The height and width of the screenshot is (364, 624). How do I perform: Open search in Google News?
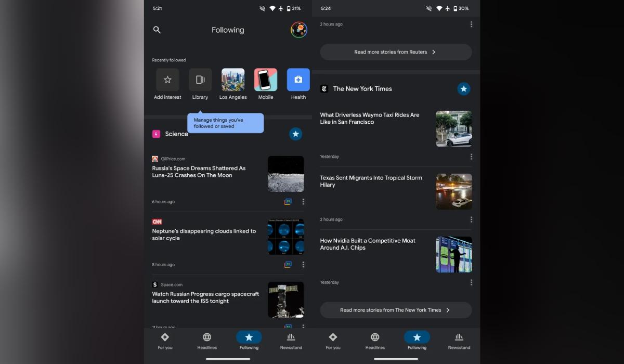pos(157,30)
